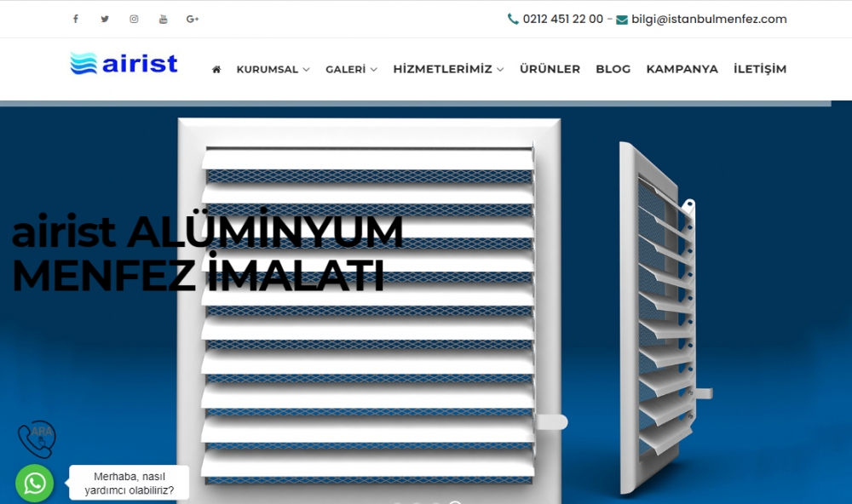Open the Twitter social icon
Screen dimensions: 852x504
click(105, 19)
